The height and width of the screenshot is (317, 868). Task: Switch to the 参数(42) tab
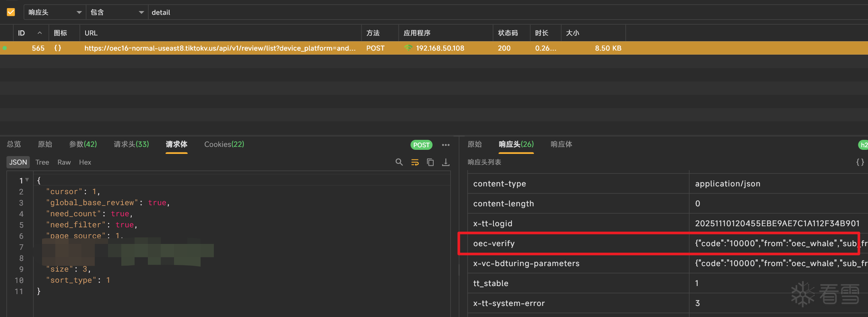pyautogui.click(x=83, y=144)
